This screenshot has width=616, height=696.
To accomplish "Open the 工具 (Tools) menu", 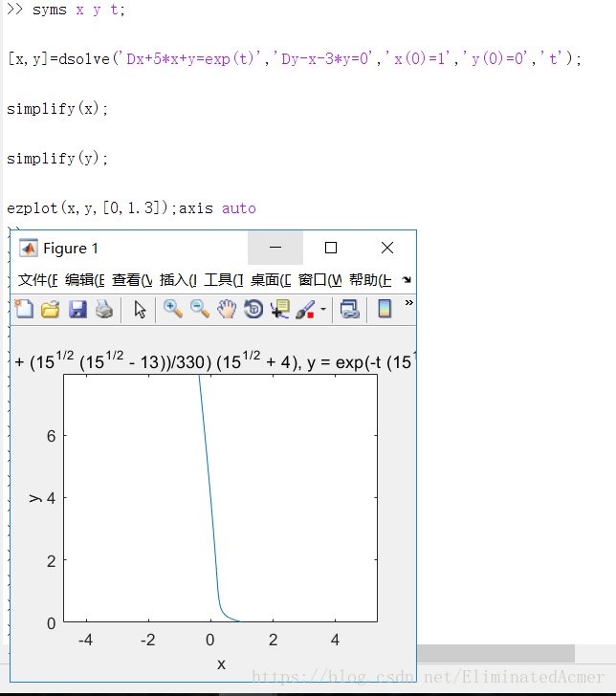I will pos(224,279).
